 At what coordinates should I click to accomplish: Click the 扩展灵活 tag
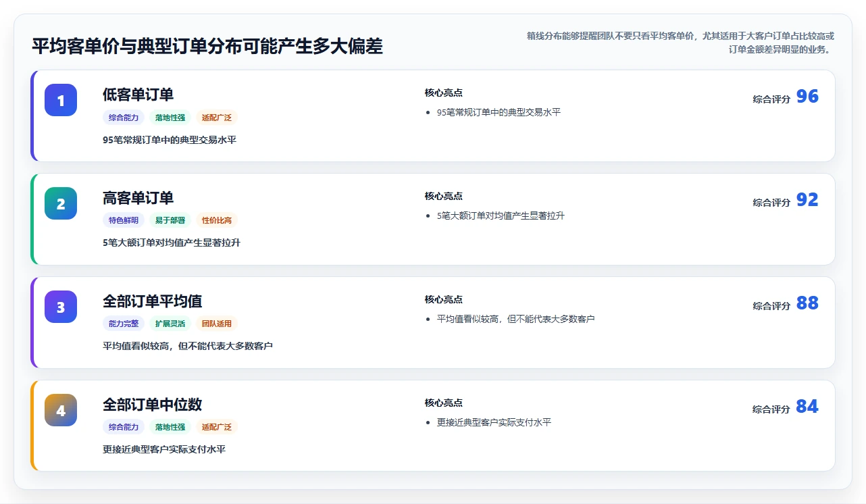point(170,324)
